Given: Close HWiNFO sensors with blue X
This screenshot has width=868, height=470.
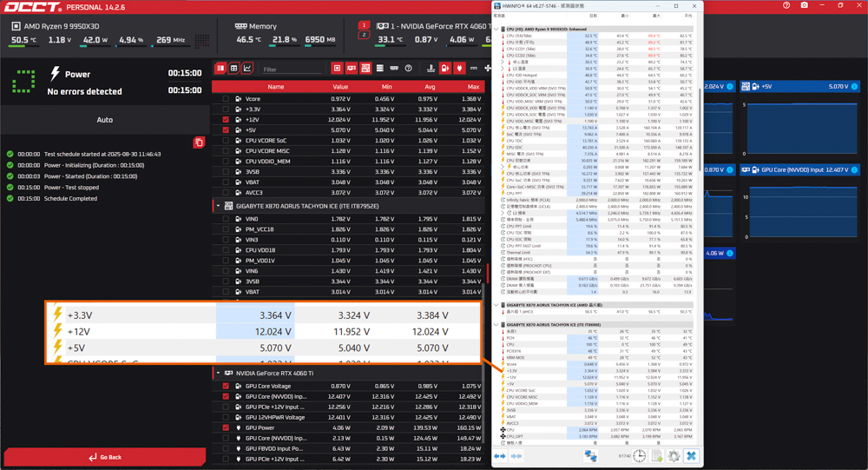Looking at the screenshot, I should pyautogui.click(x=691, y=456).
